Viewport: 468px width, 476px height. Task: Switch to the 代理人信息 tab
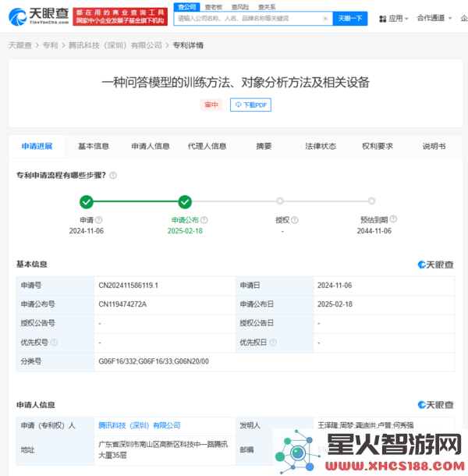[207, 147]
